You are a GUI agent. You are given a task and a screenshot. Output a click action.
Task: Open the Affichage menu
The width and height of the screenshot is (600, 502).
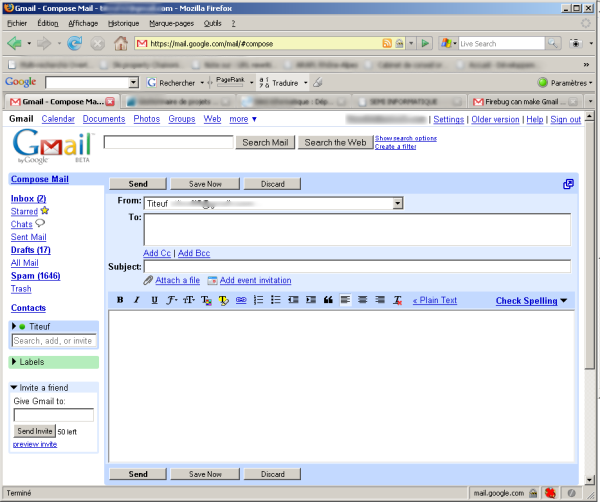[83, 23]
